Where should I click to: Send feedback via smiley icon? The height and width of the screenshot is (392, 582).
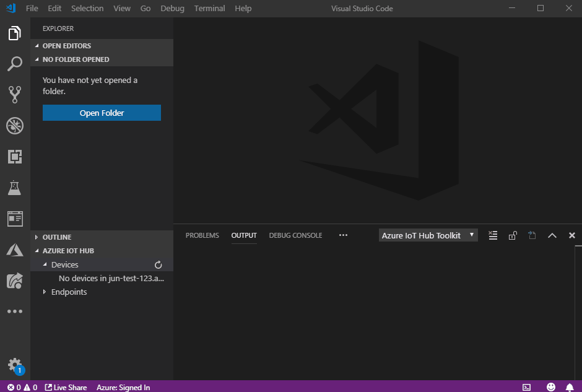point(551,387)
